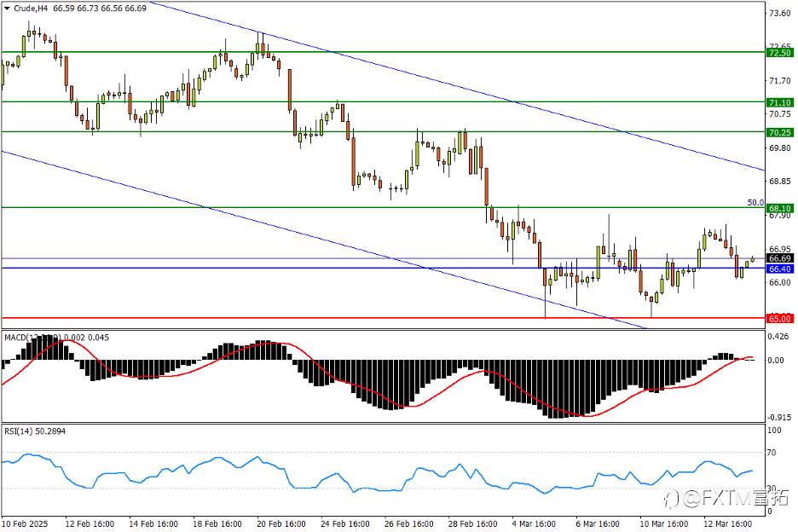Click the 26 Feb 16:00 time label
This screenshot has width=798, height=532.
[408, 523]
